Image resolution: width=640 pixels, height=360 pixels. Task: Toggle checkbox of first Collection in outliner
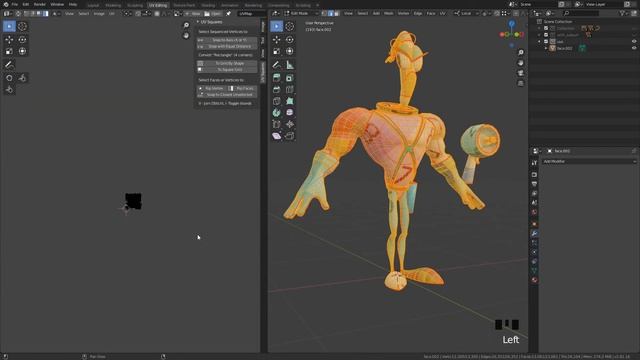tap(546, 28)
